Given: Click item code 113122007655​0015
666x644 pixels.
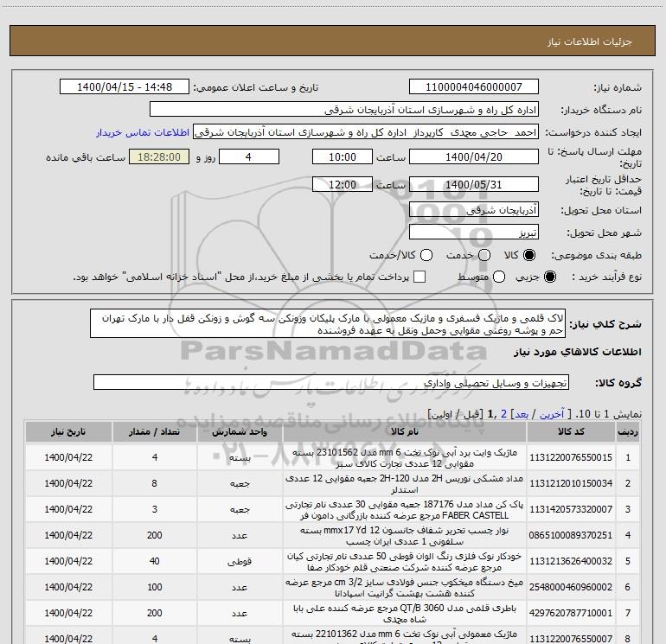Looking at the screenshot, I should click(x=571, y=457).
